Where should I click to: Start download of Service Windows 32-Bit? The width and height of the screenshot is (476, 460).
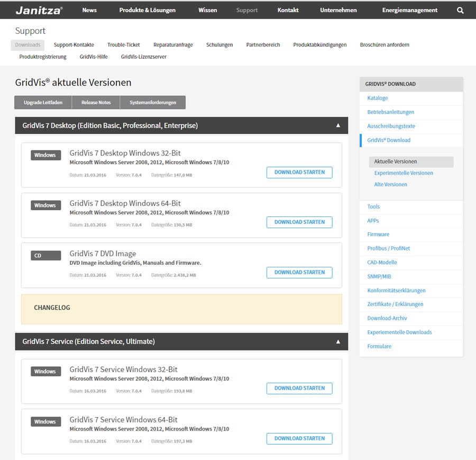coord(299,389)
